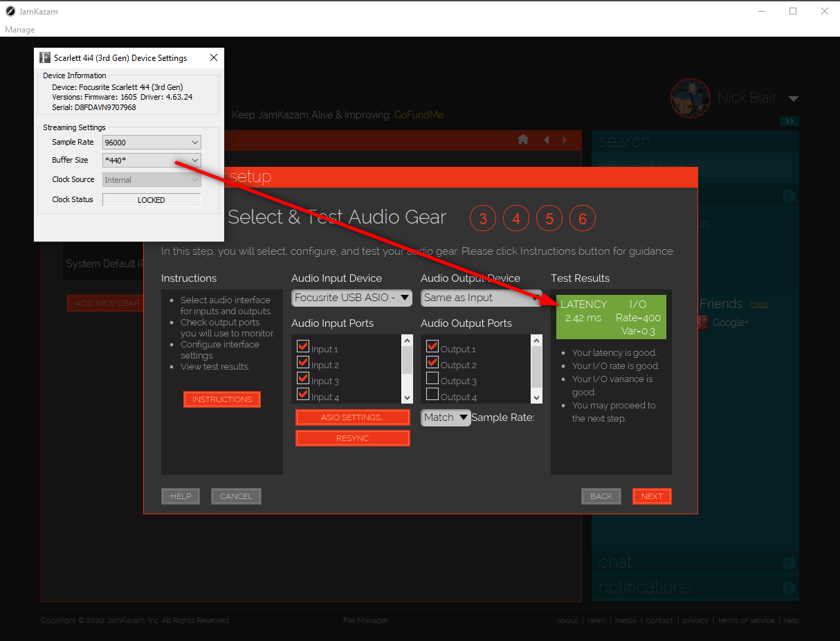Click the back arrow navigation icon
The width and height of the screenshot is (840, 641).
coord(547,140)
